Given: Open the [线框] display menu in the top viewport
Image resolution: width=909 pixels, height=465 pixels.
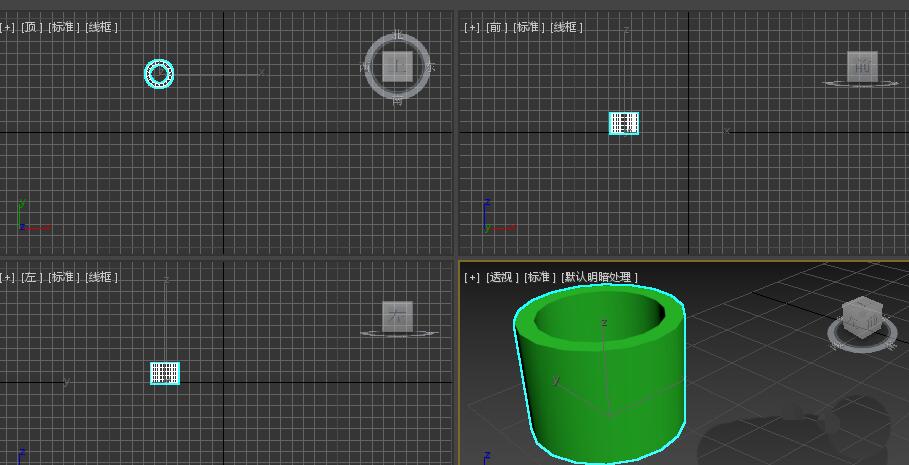Looking at the screenshot, I should 102,27.
